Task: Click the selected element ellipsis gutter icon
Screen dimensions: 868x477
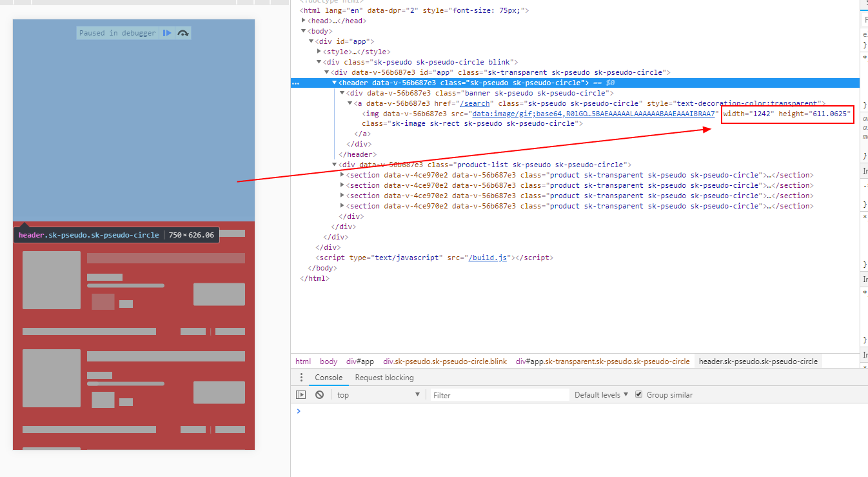Action: point(295,83)
